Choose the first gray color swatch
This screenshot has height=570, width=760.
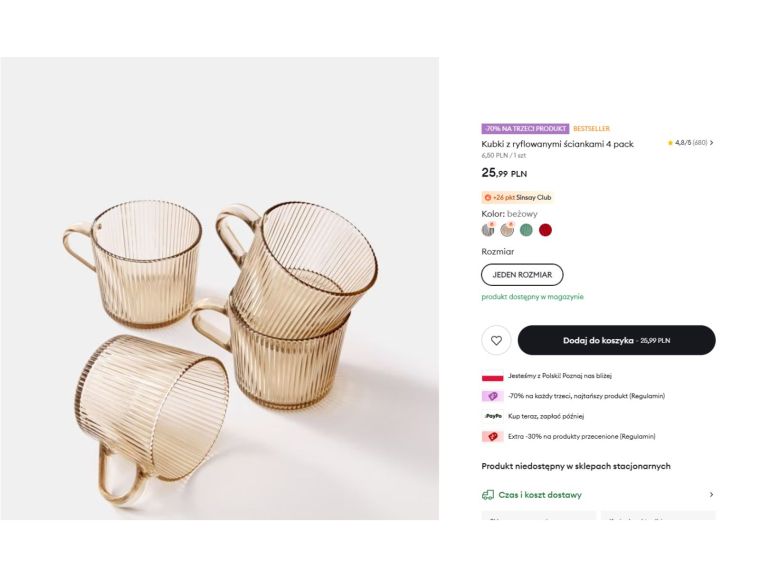(x=488, y=230)
